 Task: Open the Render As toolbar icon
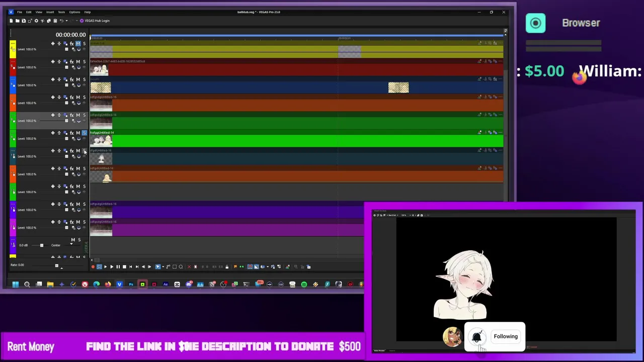(30, 21)
